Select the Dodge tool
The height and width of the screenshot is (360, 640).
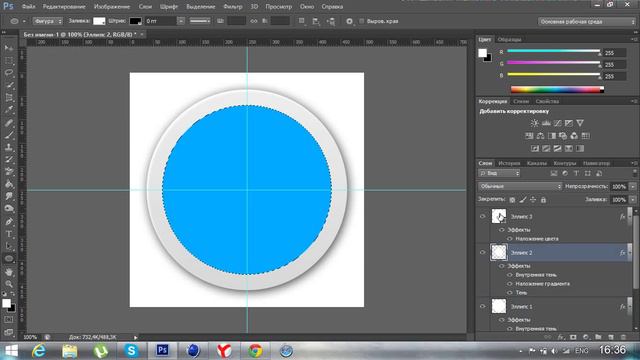pyautogui.click(x=9, y=209)
